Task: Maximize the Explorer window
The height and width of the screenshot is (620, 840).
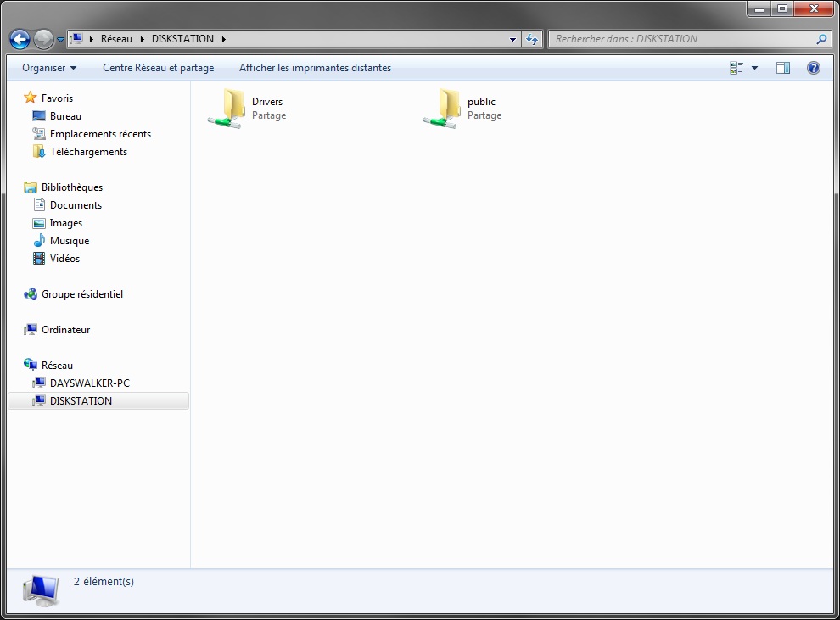Action: tap(782, 9)
